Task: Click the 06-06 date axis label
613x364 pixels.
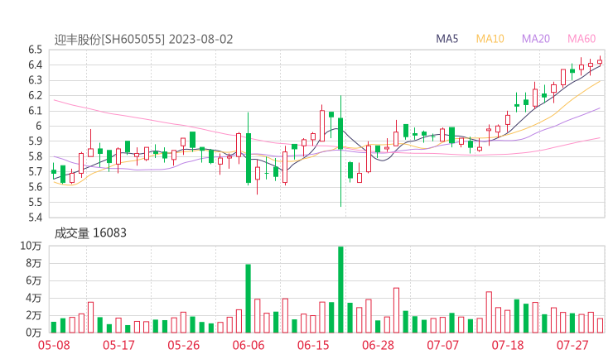Action: pyautogui.click(x=249, y=345)
